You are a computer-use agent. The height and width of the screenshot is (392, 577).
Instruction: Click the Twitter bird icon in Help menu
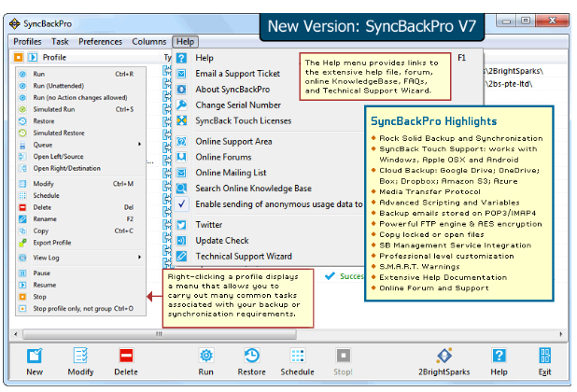coord(181,225)
